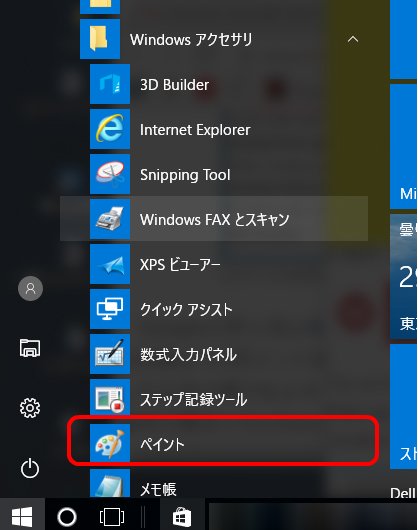Select the Snipping Tool text label

[x=185, y=175]
